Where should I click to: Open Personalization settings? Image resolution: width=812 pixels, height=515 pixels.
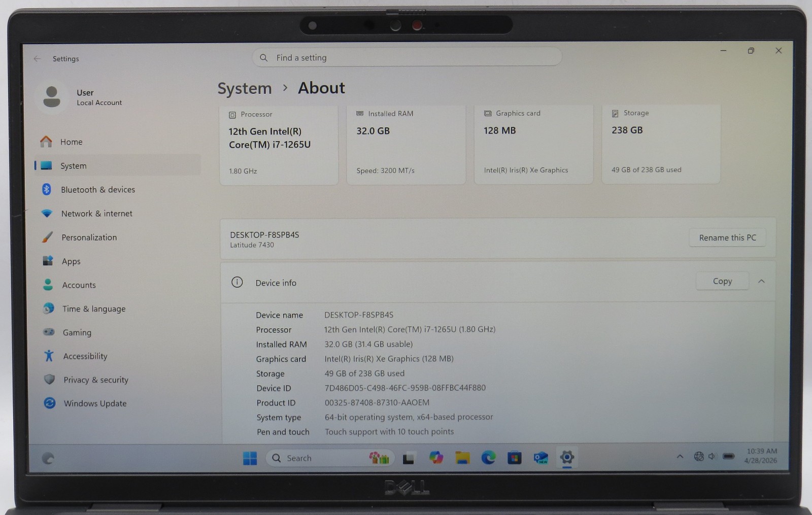118,237
